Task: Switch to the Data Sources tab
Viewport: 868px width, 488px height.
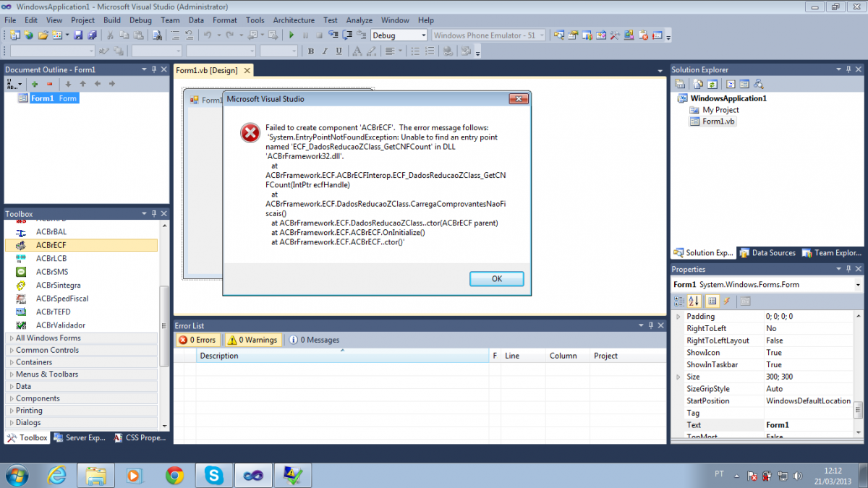Action: click(767, 253)
